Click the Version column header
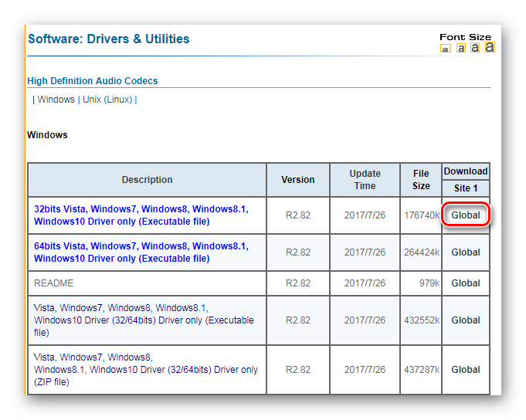Screen dimensions: 526x420 tap(298, 180)
